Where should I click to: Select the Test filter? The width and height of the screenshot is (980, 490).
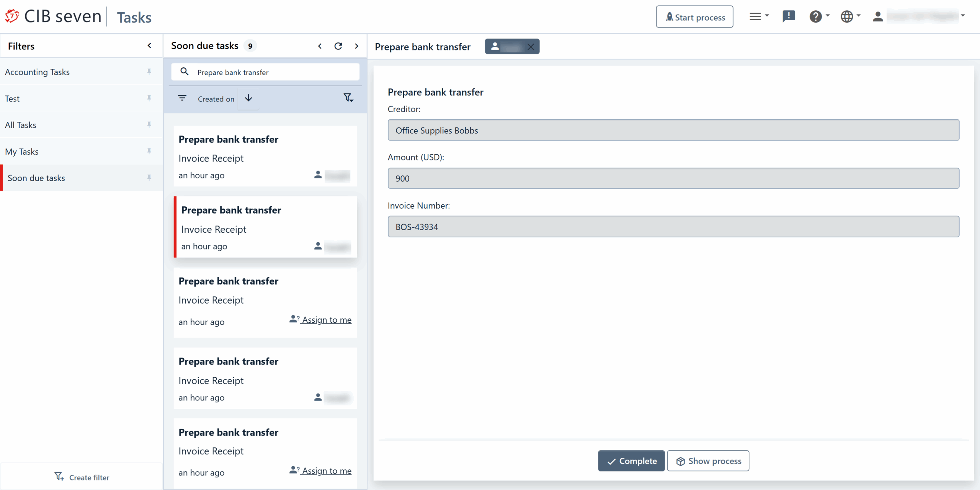[x=81, y=98]
